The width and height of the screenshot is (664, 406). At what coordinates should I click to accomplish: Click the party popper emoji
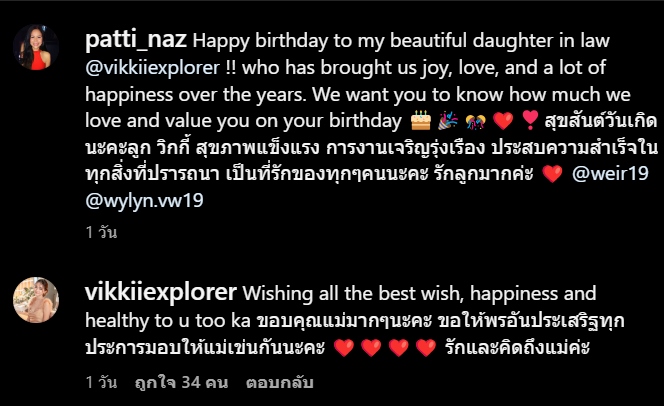[448, 120]
